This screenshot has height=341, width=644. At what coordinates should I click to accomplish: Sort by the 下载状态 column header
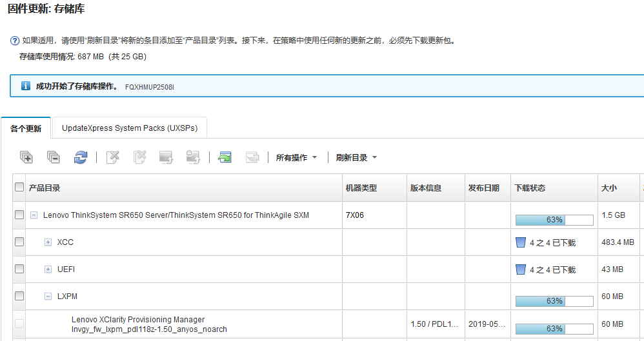point(554,188)
